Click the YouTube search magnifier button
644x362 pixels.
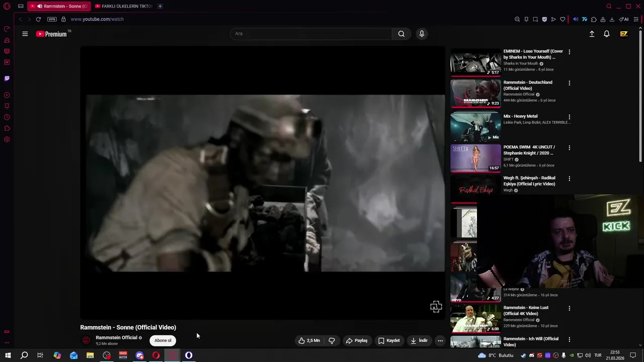(x=401, y=34)
